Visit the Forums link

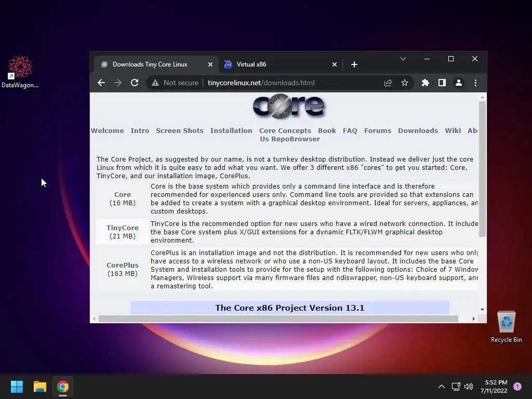coord(378,130)
